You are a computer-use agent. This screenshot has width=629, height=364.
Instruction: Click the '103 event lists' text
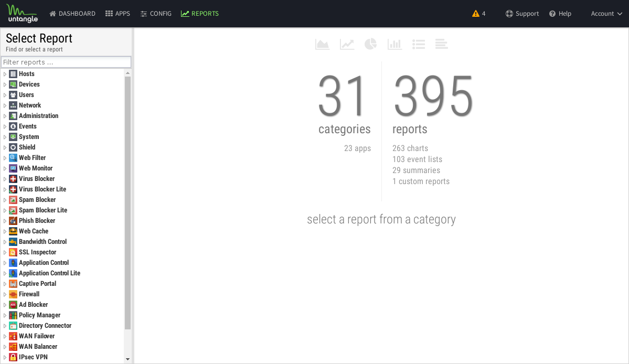pos(417,159)
